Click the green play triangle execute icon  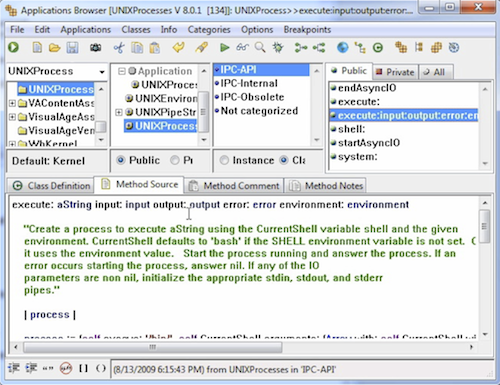pyautogui.click(x=224, y=48)
